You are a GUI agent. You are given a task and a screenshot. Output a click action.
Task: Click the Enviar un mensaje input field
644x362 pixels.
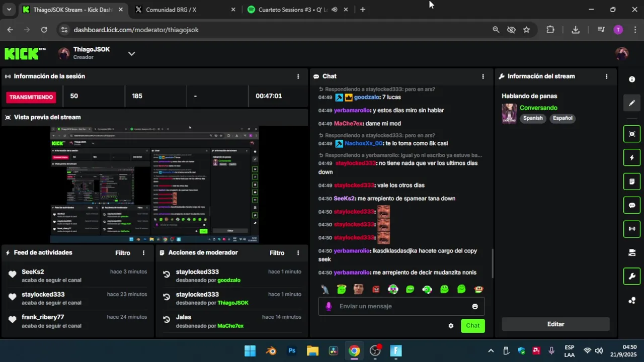click(401, 306)
